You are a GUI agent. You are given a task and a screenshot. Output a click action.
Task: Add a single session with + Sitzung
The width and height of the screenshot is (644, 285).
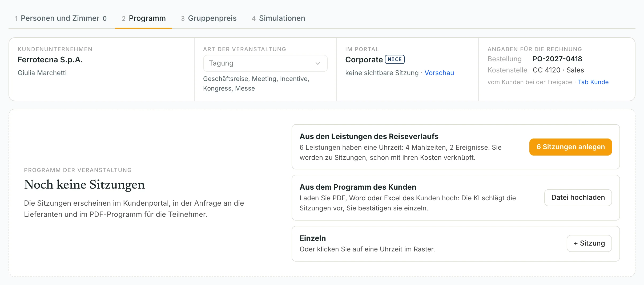click(589, 243)
